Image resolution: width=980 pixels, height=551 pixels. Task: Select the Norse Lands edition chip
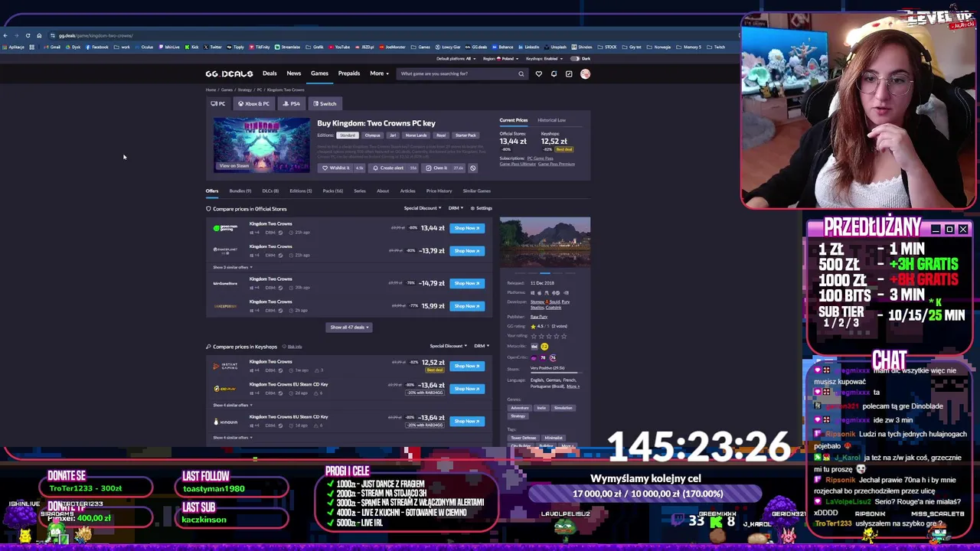click(x=416, y=135)
